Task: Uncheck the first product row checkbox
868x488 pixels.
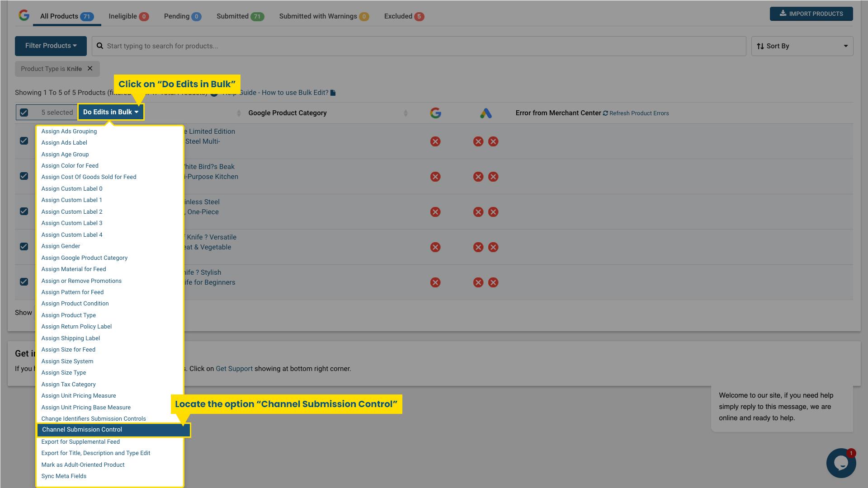Action: pyautogui.click(x=24, y=141)
